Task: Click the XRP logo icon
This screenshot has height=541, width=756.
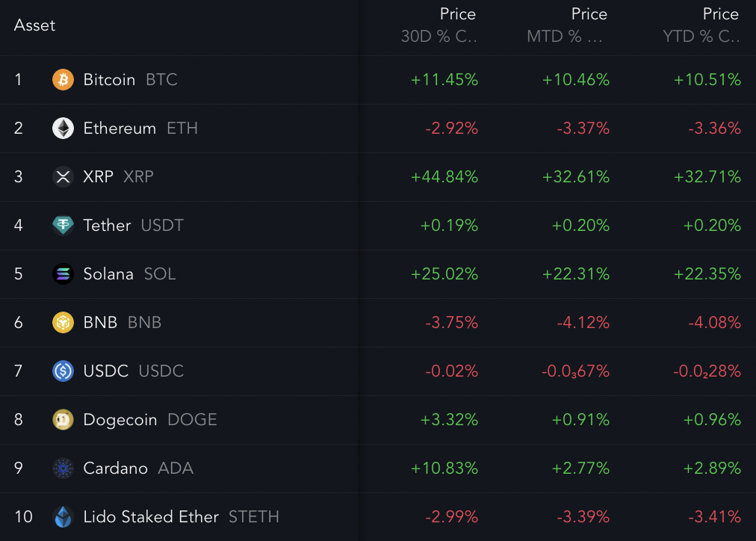Action: point(63,177)
